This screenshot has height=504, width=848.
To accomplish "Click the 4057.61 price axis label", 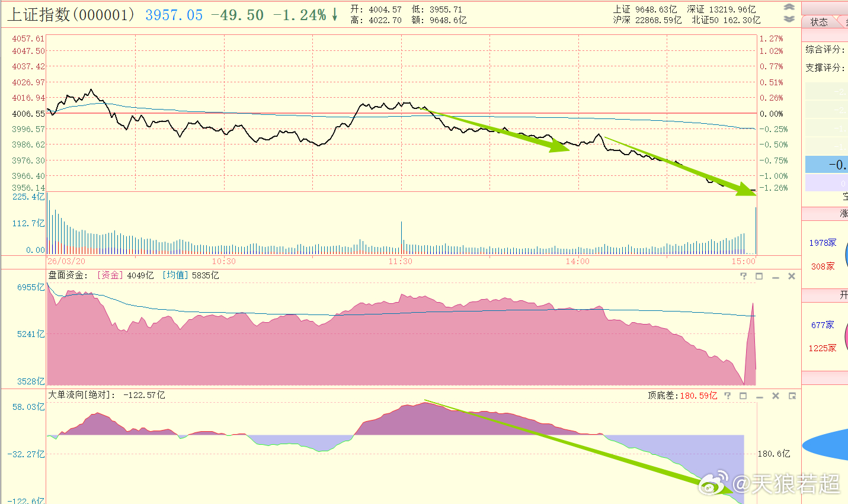I will coord(28,38).
